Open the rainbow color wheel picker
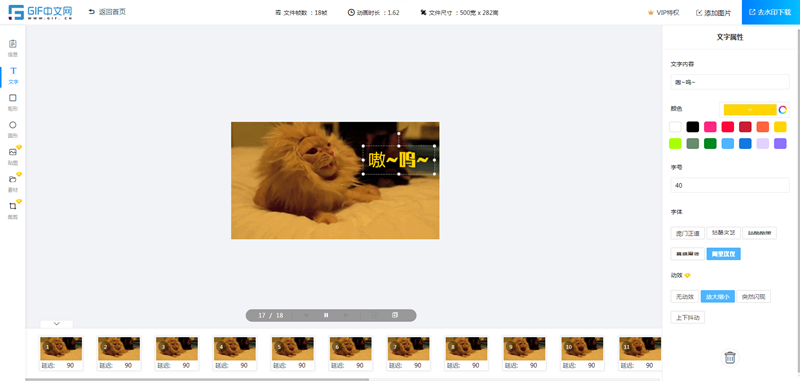 783,110
